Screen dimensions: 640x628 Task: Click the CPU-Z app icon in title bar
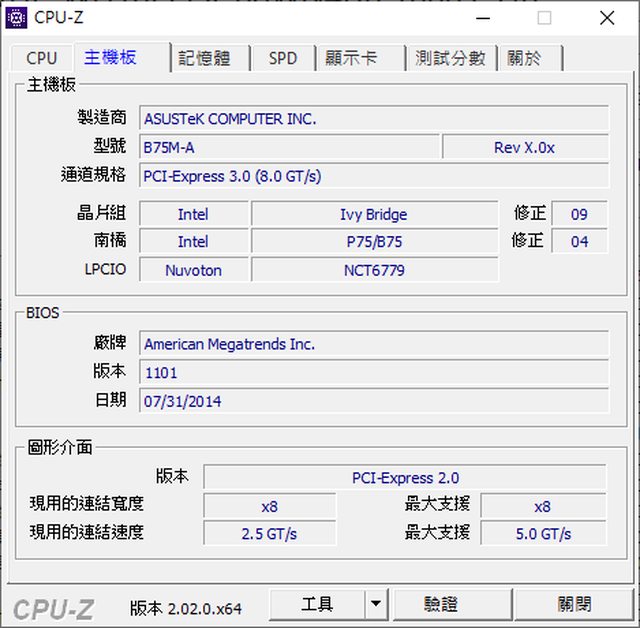click(17, 17)
